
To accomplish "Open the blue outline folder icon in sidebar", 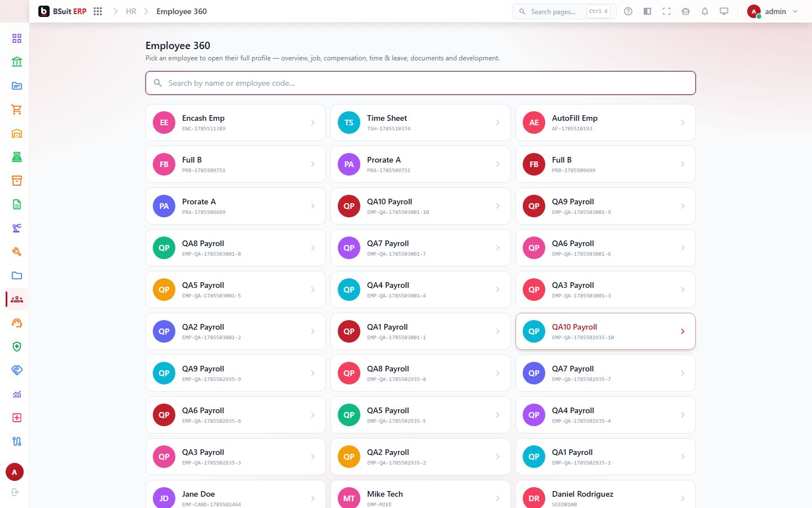I will point(17,275).
